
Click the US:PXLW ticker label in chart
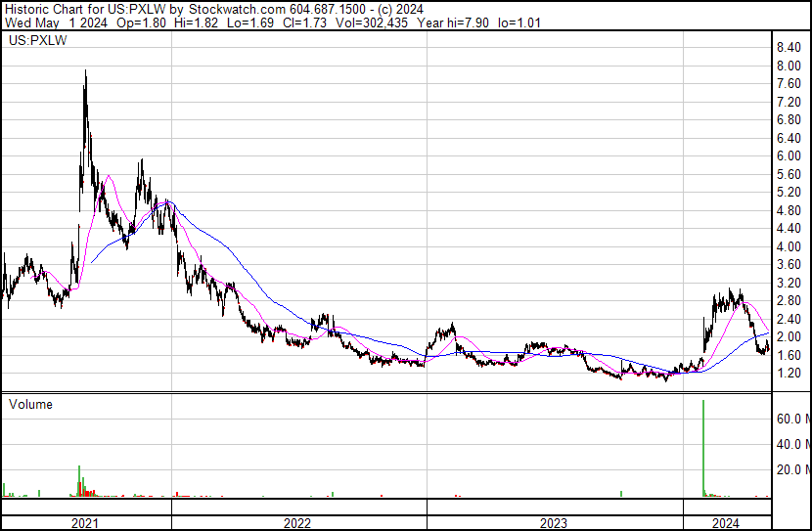38,40
